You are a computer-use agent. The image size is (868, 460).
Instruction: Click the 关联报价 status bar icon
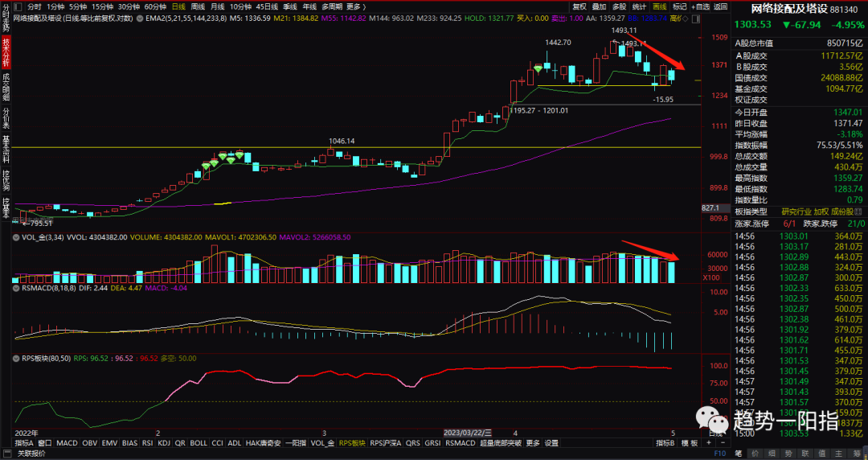point(7,454)
